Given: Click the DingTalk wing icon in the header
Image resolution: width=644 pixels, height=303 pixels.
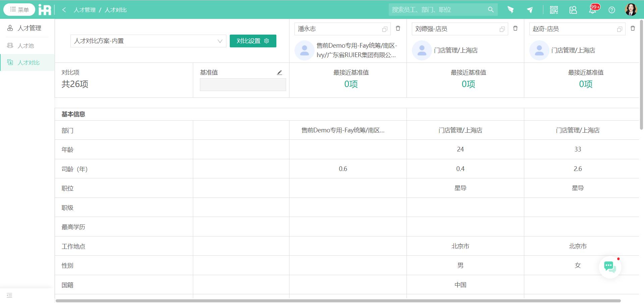Looking at the screenshot, I should click(511, 10).
